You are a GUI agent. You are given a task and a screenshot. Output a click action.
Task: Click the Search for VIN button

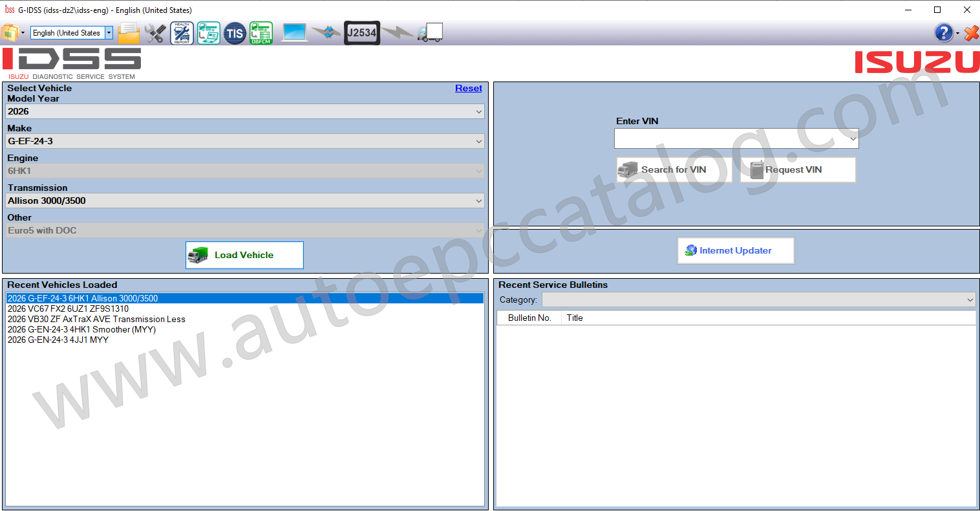click(674, 169)
